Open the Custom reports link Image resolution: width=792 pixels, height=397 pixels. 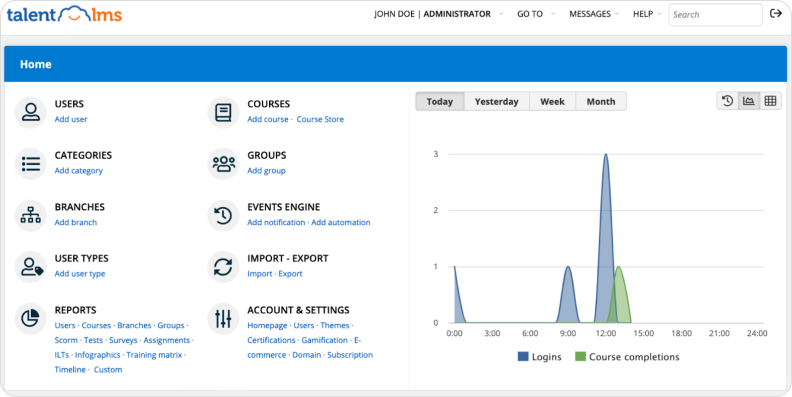[108, 370]
